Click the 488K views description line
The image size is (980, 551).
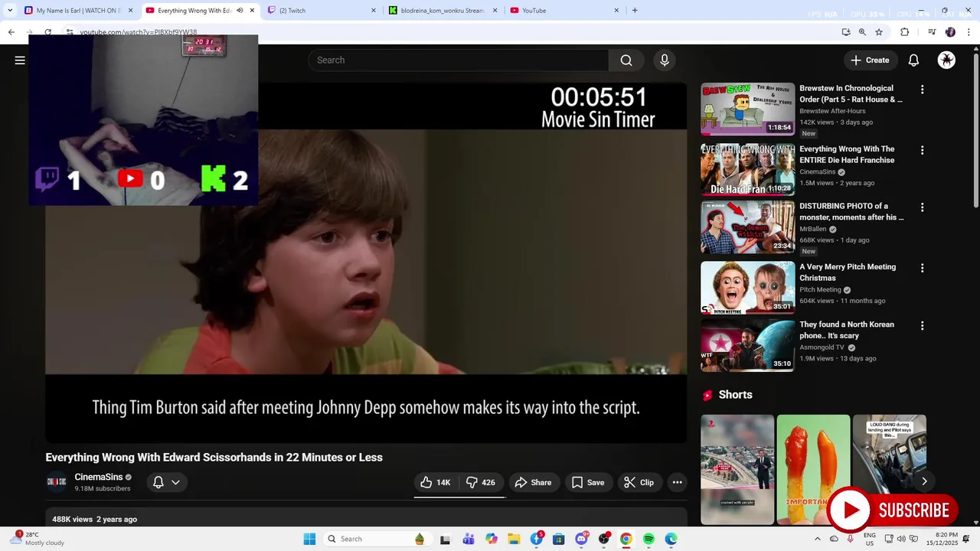(x=94, y=520)
